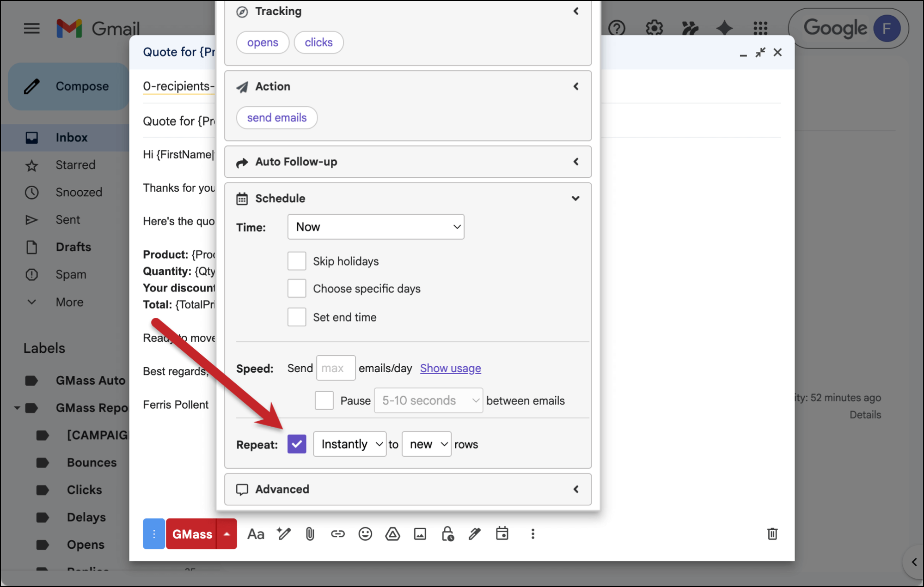This screenshot has width=924, height=587.
Task: Open the Spam folder
Action: pyautogui.click(x=71, y=274)
